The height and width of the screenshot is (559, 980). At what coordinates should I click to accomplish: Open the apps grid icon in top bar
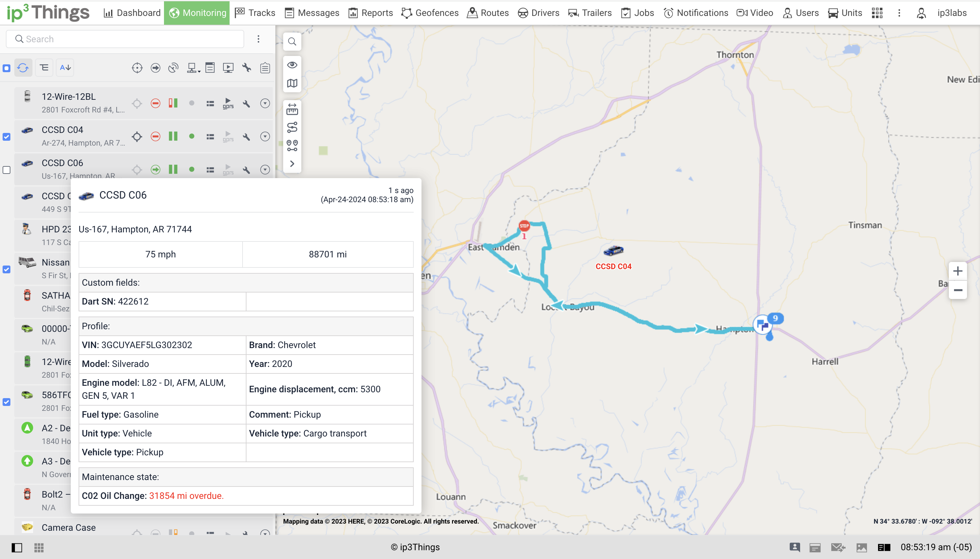tap(877, 13)
